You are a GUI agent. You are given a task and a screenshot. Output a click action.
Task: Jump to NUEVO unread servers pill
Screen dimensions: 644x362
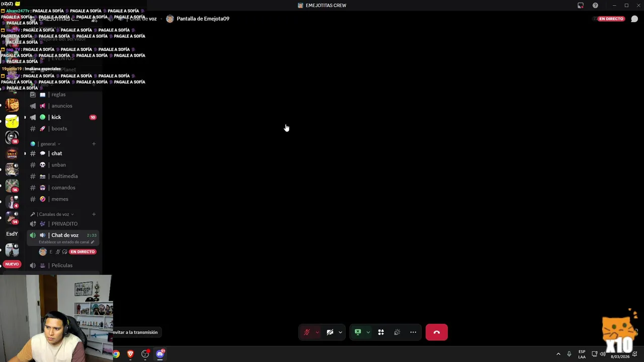[x=12, y=264]
